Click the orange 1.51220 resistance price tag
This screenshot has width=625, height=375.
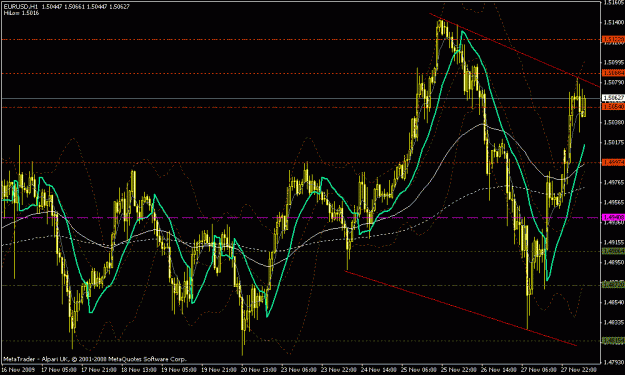point(613,39)
